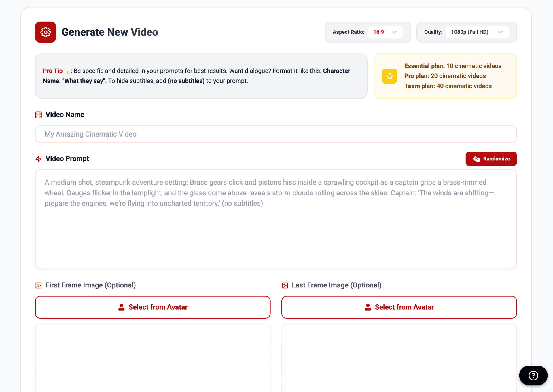Click the chevron arrow in Quality selector
Image resolution: width=553 pixels, height=392 pixels.
coord(500,32)
